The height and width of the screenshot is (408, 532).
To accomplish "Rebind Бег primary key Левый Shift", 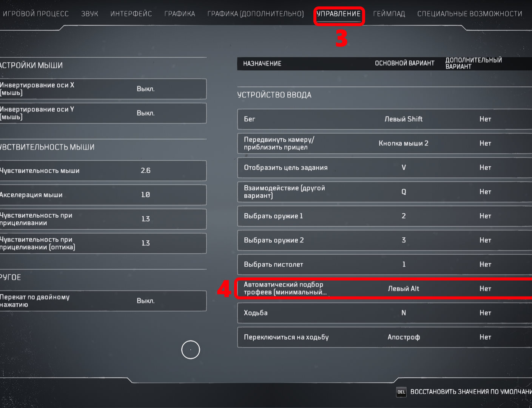I will (x=403, y=119).
